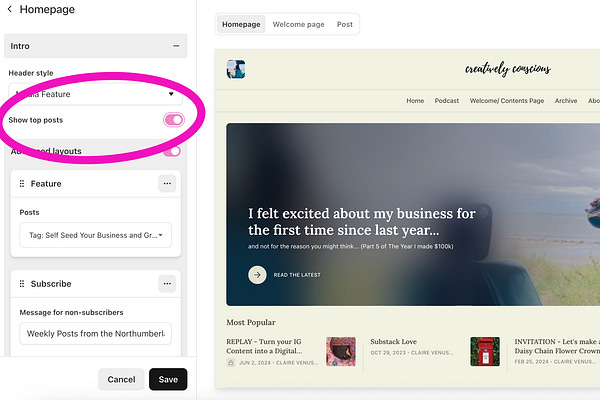Open the Podcast nav link

(447, 101)
